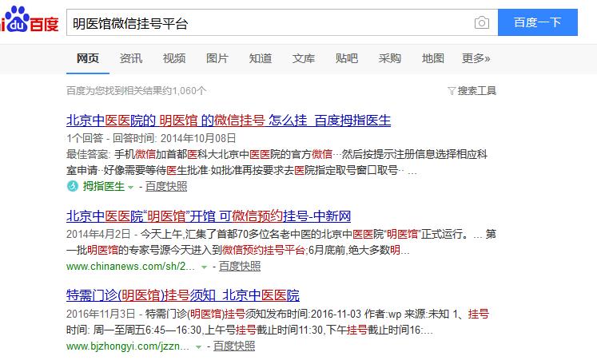
Task: Click the 拇指医生 source icon
Action: (x=73, y=186)
